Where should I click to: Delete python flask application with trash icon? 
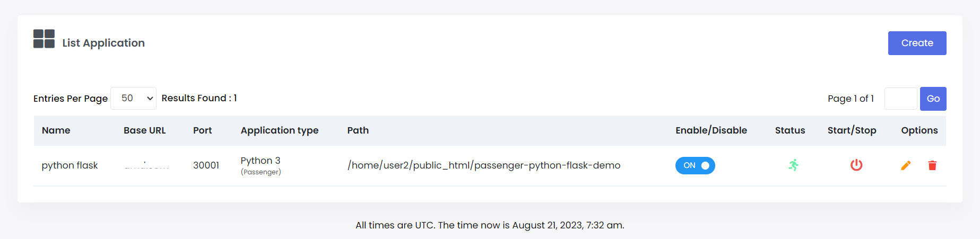click(932, 165)
